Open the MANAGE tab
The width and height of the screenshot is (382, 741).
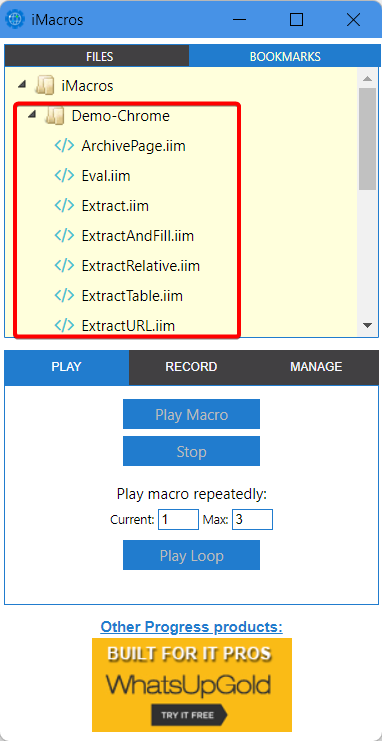[x=316, y=367]
